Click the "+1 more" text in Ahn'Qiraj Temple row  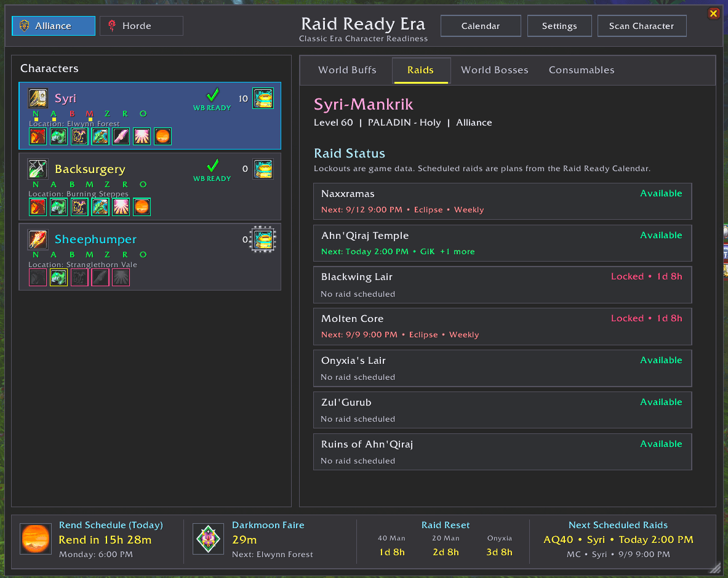pyautogui.click(x=457, y=252)
